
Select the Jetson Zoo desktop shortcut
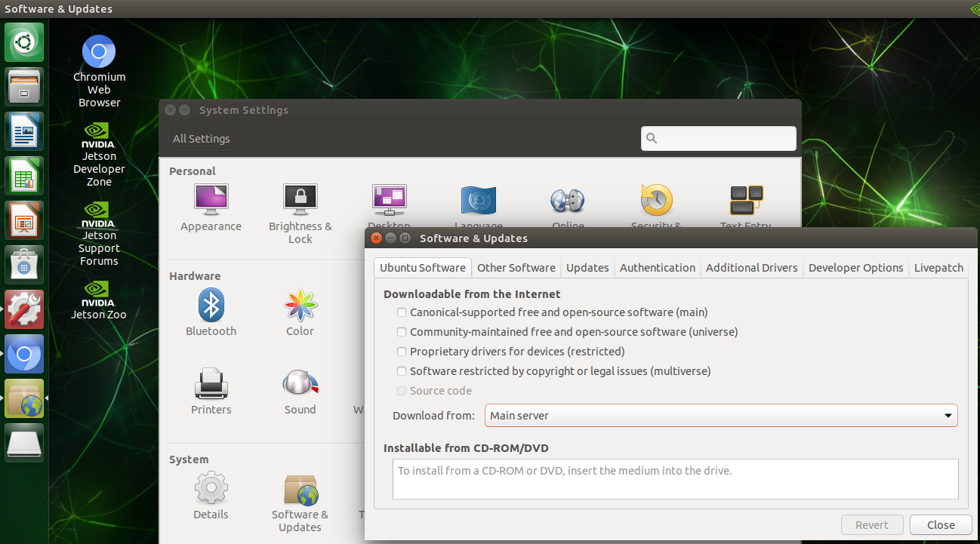click(99, 300)
